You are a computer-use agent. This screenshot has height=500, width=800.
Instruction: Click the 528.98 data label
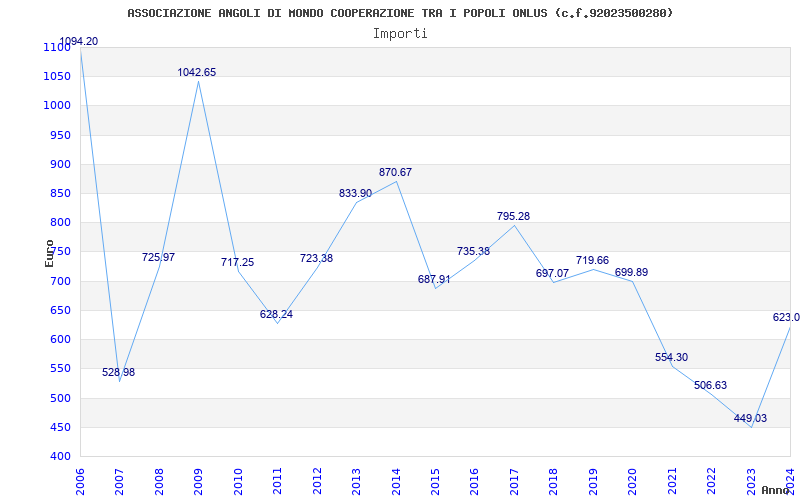point(118,372)
